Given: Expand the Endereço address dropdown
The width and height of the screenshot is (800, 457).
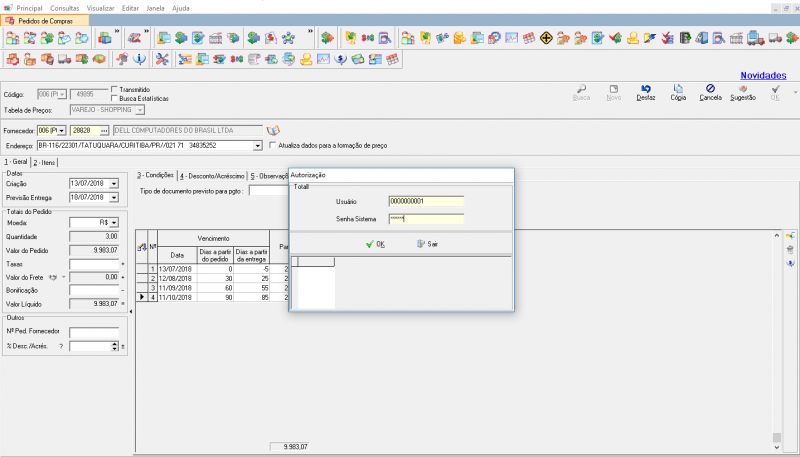Looking at the screenshot, I should tap(258, 145).
